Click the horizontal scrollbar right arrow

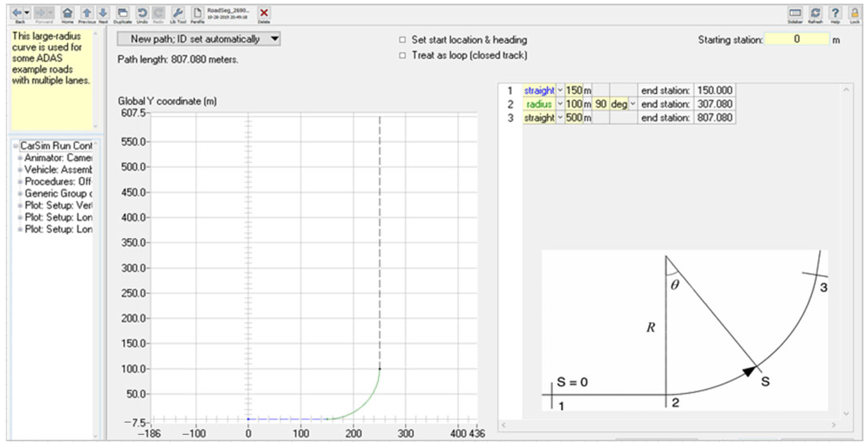[834, 425]
